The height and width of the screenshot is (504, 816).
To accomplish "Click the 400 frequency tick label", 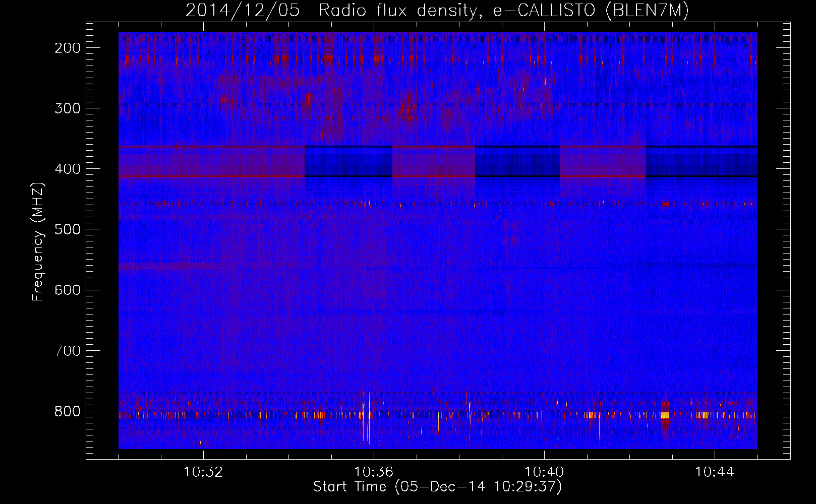I will click(x=67, y=169).
